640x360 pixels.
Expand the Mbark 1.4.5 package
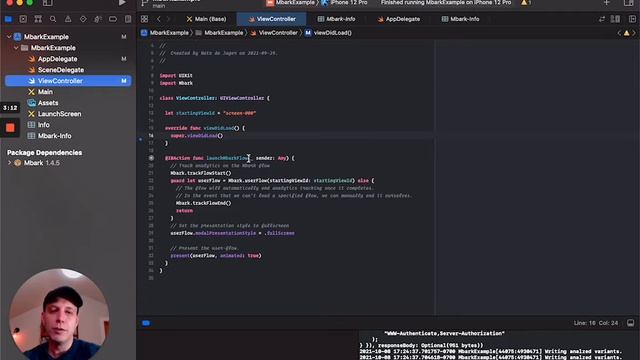9,163
